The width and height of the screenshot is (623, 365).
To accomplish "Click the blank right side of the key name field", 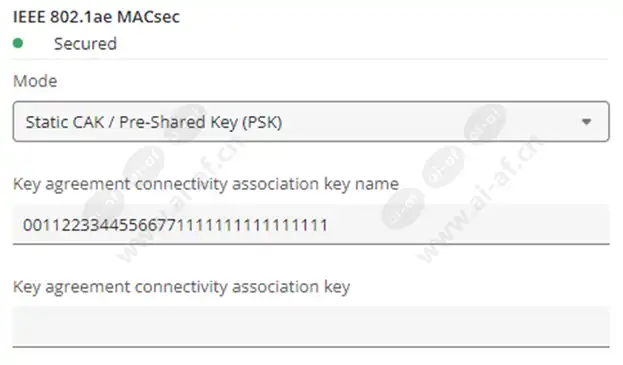I will (x=469, y=224).
